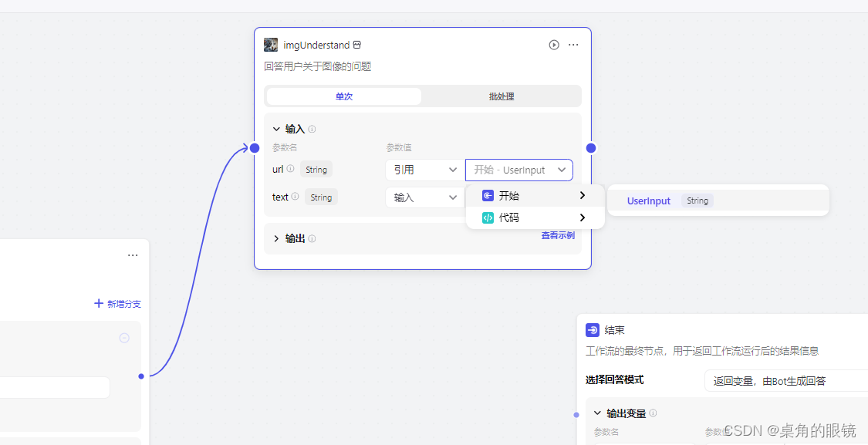Click the plugin icon beside the imgUnderstand title

[357, 45]
